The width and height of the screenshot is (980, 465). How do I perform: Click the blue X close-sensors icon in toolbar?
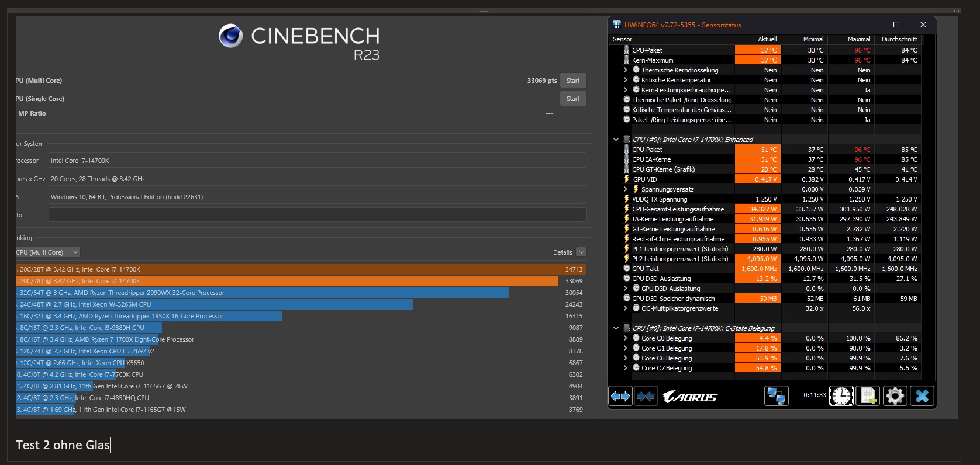click(x=922, y=397)
